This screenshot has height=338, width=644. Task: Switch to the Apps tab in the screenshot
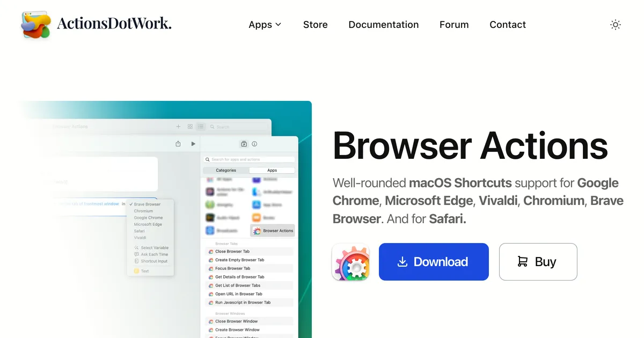272,170
